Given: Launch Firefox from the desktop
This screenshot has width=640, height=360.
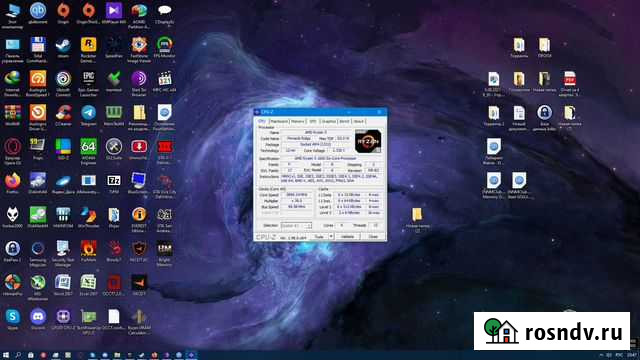Looking at the screenshot, I should point(13,183).
